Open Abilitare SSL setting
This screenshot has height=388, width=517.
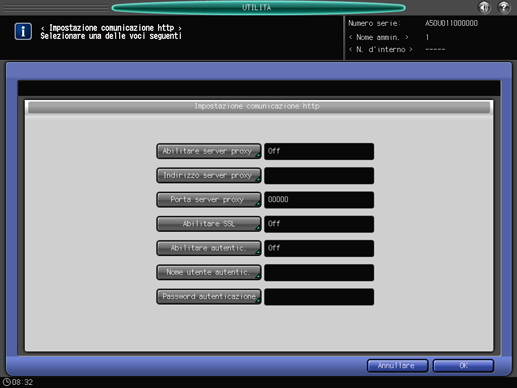pyautogui.click(x=209, y=224)
